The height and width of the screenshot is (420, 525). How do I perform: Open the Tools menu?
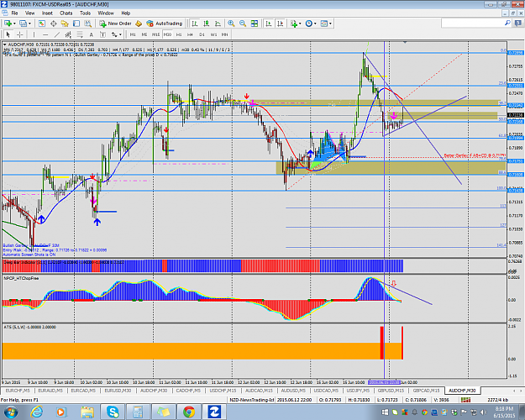tap(85, 13)
